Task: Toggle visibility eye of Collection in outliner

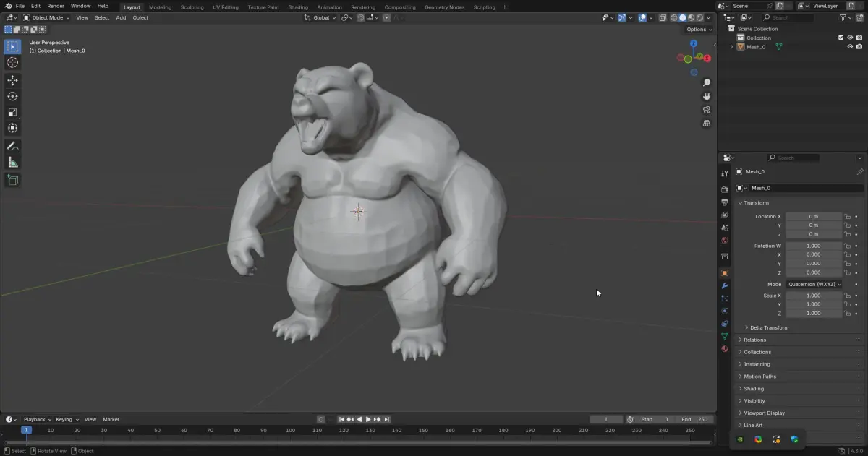Action: (850, 38)
